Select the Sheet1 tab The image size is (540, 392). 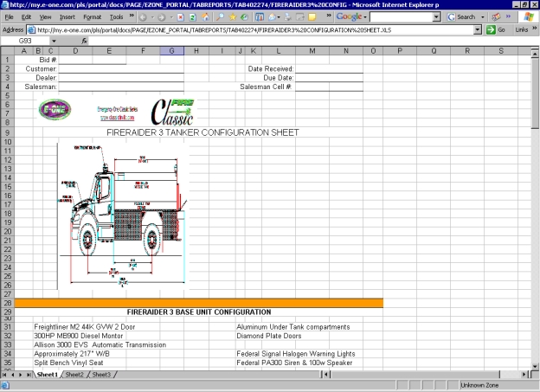click(48, 375)
